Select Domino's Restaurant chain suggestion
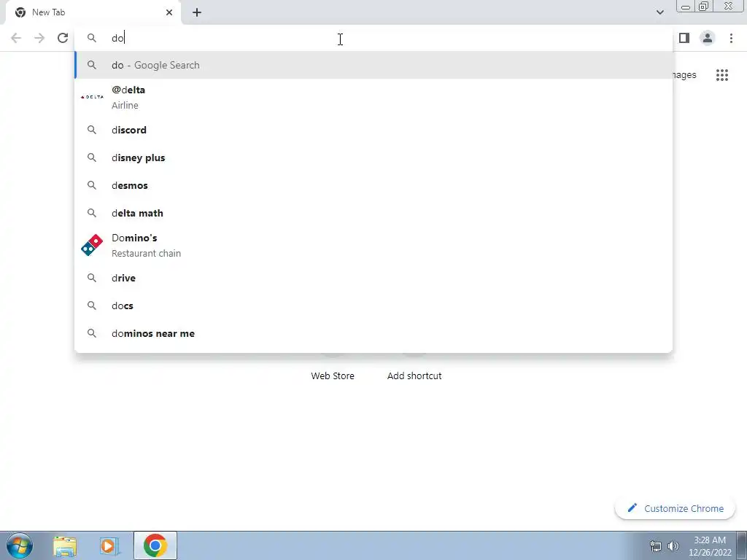 click(x=373, y=245)
